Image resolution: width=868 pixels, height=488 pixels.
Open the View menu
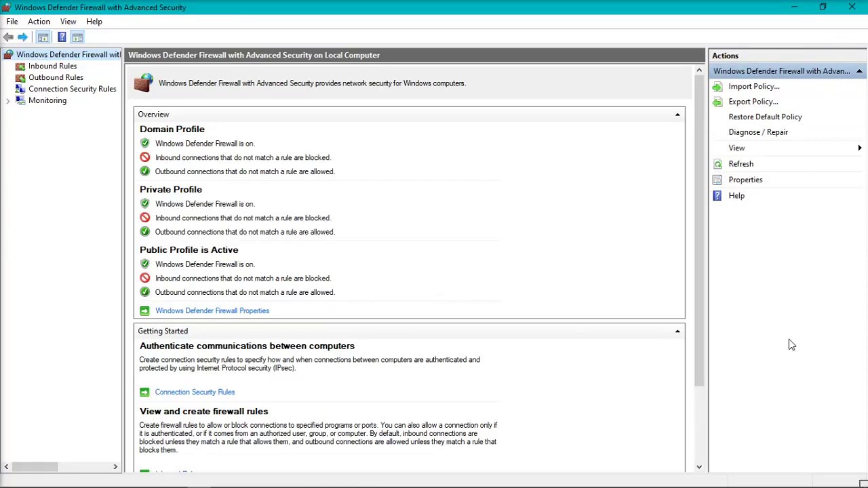click(68, 22)
